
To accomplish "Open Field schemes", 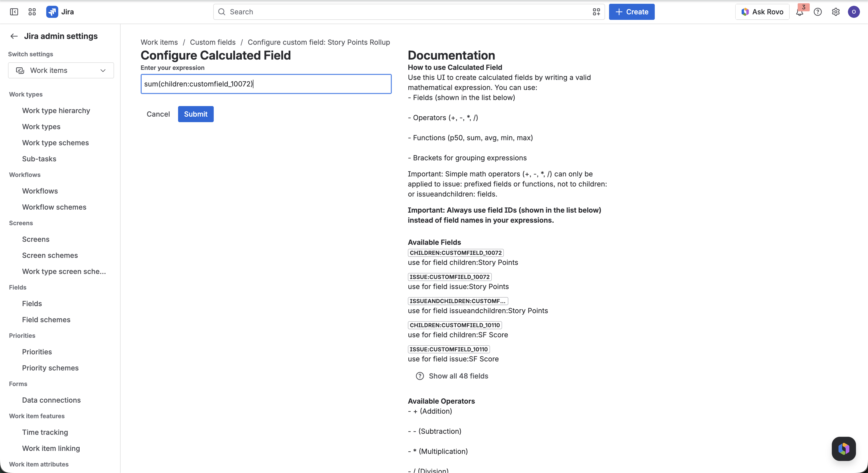I will (x=46, y=320).
